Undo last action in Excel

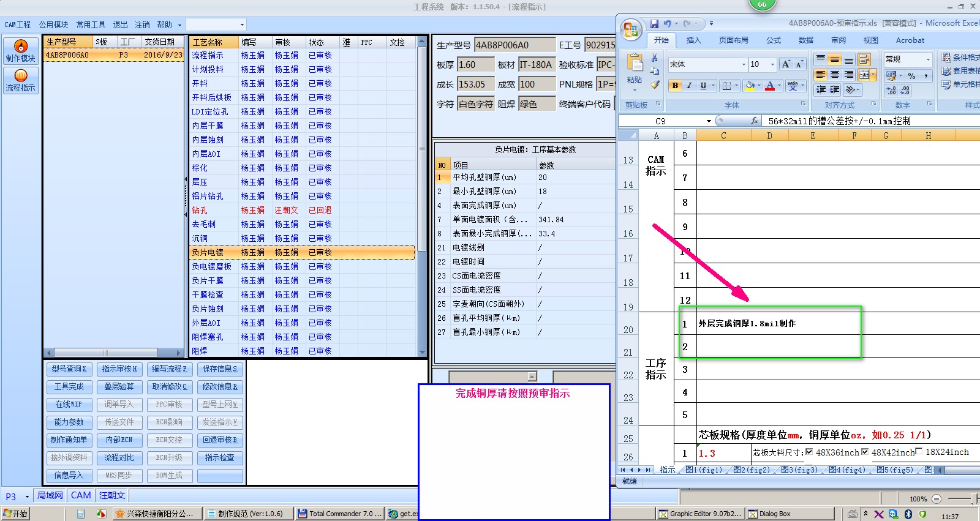point(667,23)
